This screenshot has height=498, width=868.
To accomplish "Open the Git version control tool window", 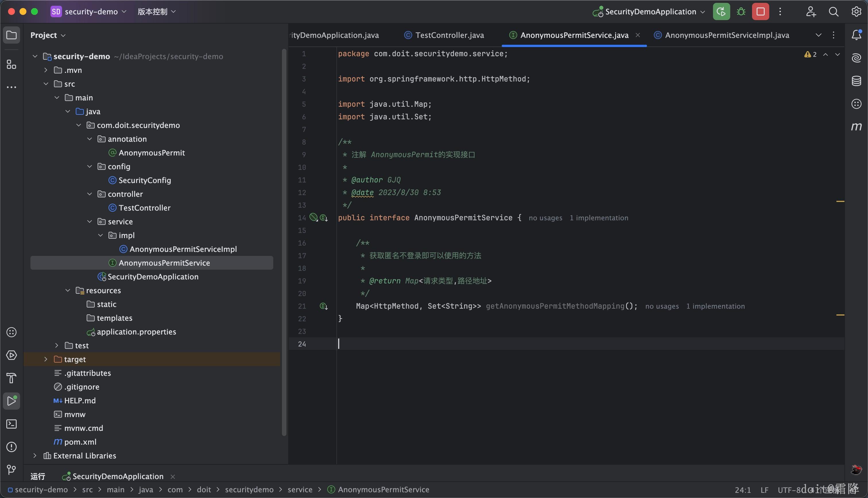I will coord(11,470).
